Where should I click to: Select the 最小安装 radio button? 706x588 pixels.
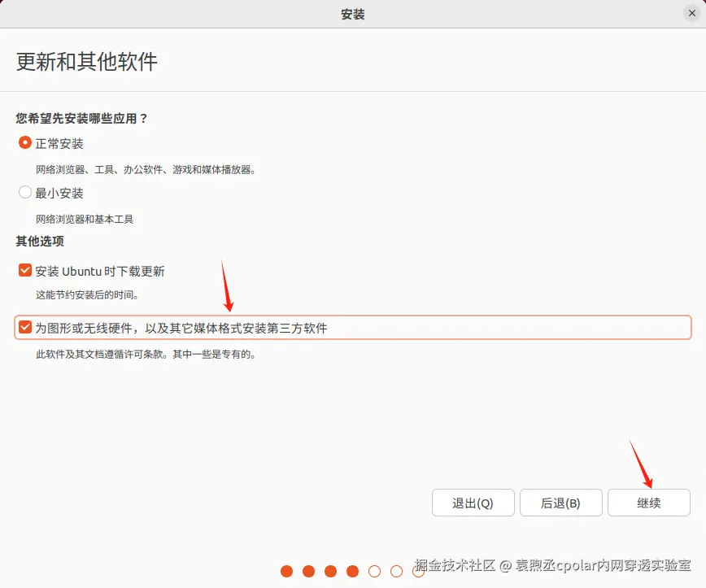24,193
